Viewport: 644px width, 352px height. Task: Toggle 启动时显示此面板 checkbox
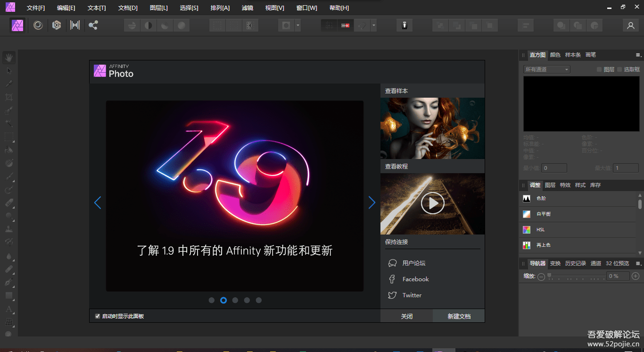point(98,316)
